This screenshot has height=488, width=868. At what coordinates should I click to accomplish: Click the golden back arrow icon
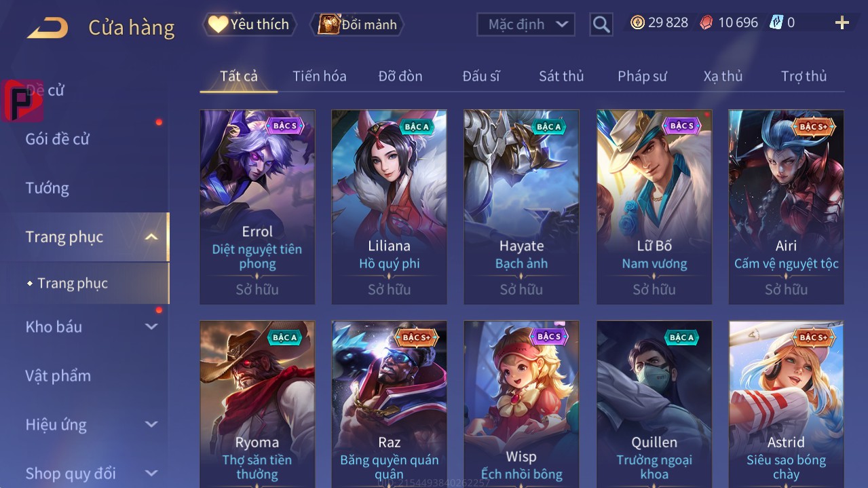coord(48,28)
